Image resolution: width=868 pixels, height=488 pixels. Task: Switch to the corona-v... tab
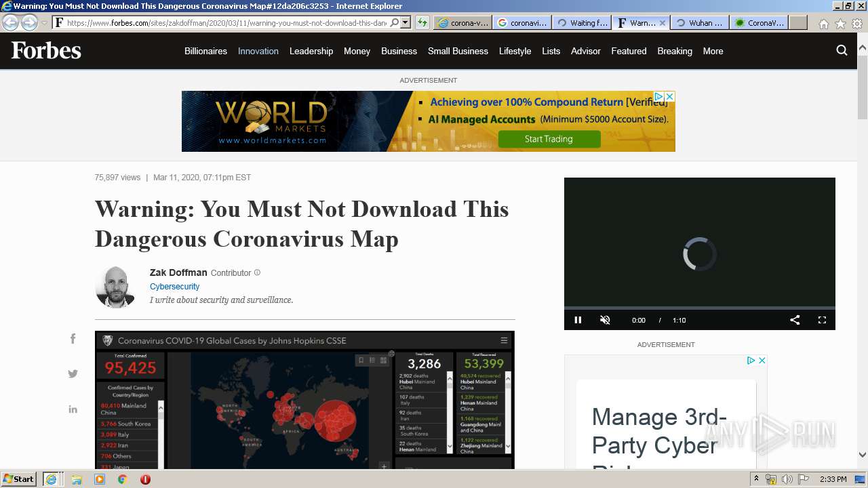coord(462,22)
